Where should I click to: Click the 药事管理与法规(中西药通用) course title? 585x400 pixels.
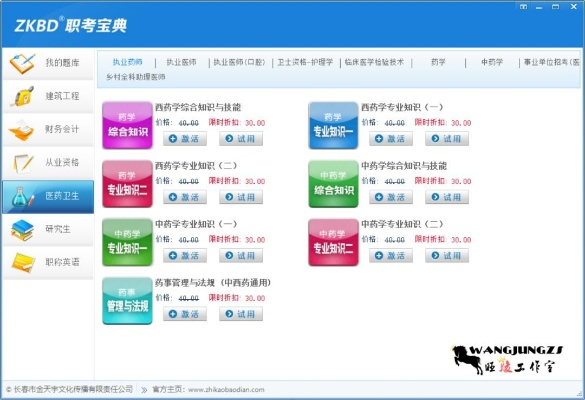tap(213, 283)
